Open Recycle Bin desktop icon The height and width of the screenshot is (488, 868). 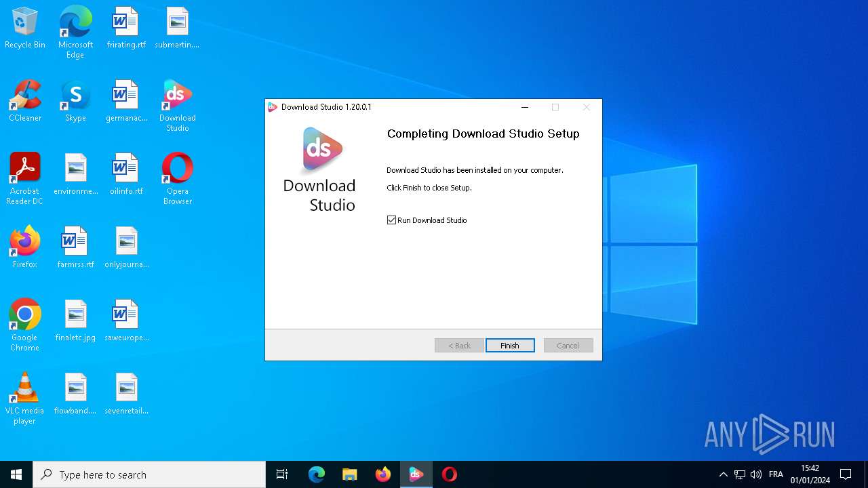(25, 28)
